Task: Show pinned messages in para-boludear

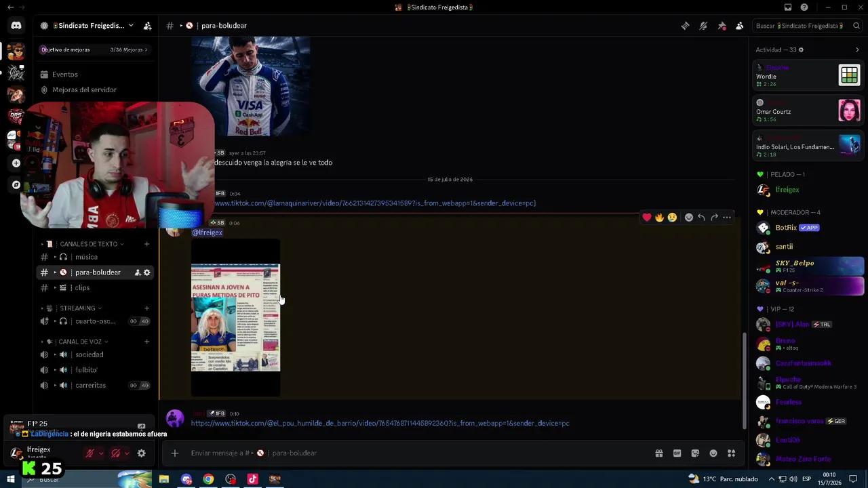Action: 722,26
